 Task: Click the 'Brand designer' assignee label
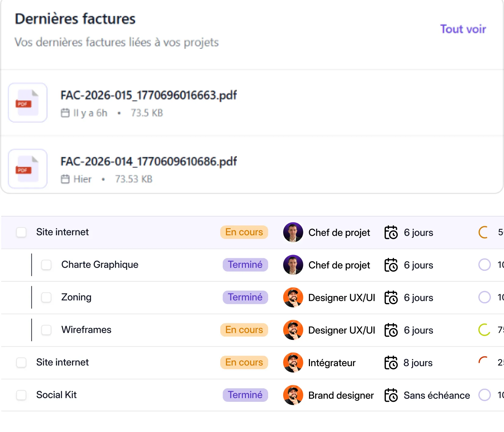tap(341, 395)
